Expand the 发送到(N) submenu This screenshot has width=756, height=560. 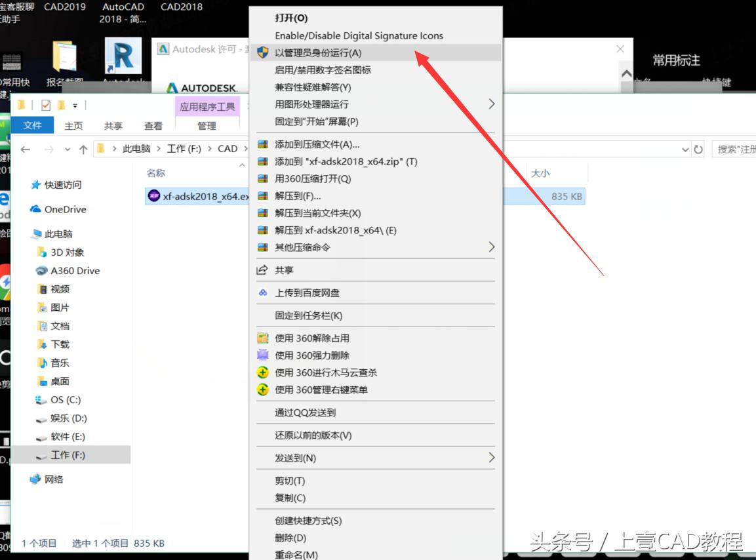[295, 458]
